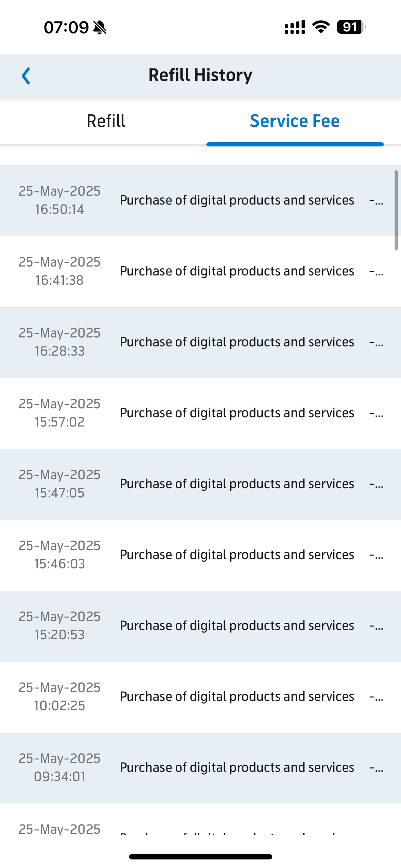Select the 15:20:53 transaction row

click(x=200, y=626)
